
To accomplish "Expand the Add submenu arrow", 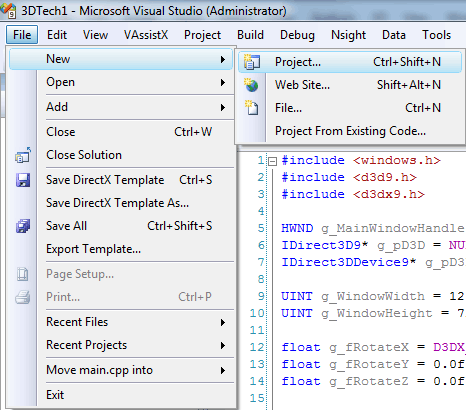I will 223,107.
